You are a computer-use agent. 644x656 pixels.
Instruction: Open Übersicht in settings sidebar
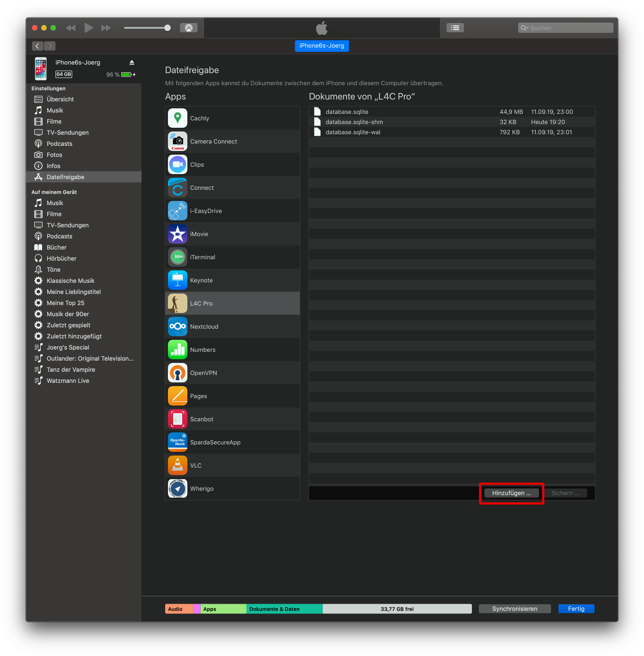pyautogui.click(x=84, y=99)
